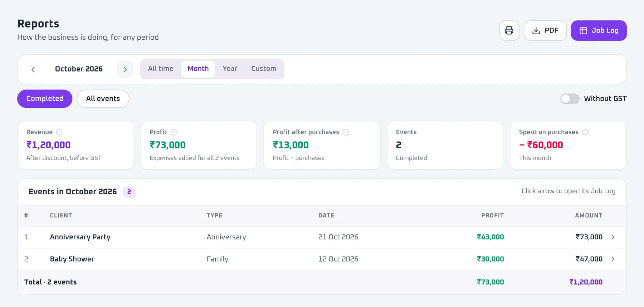Click the 21 Oct 2026 date cell
This screenshot has height=307, width=644.
(338, 237)
